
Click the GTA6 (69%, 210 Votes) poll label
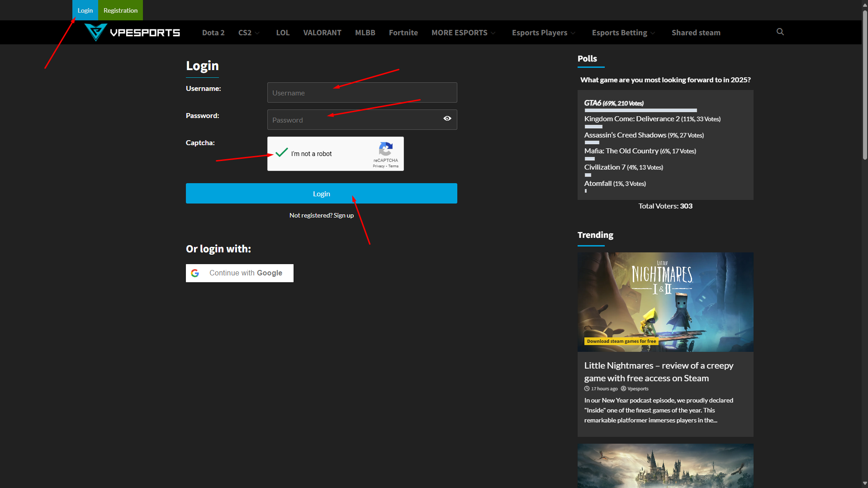[614, 103]
